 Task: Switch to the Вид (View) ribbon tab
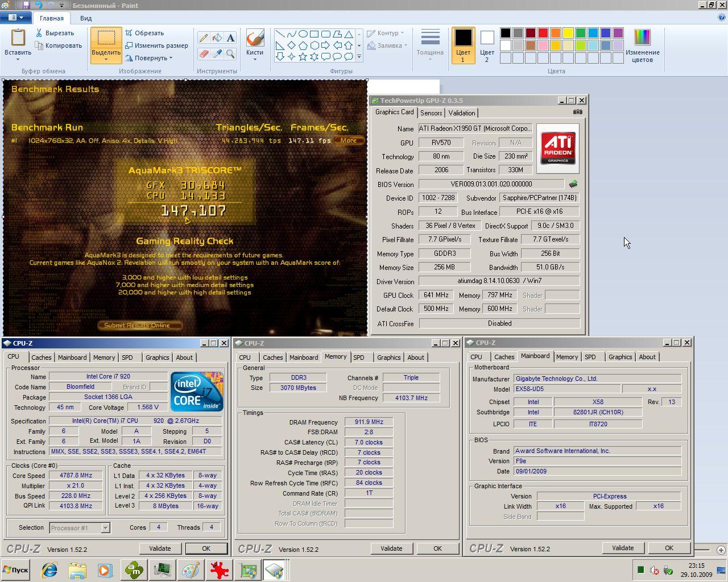click(86, 18)
